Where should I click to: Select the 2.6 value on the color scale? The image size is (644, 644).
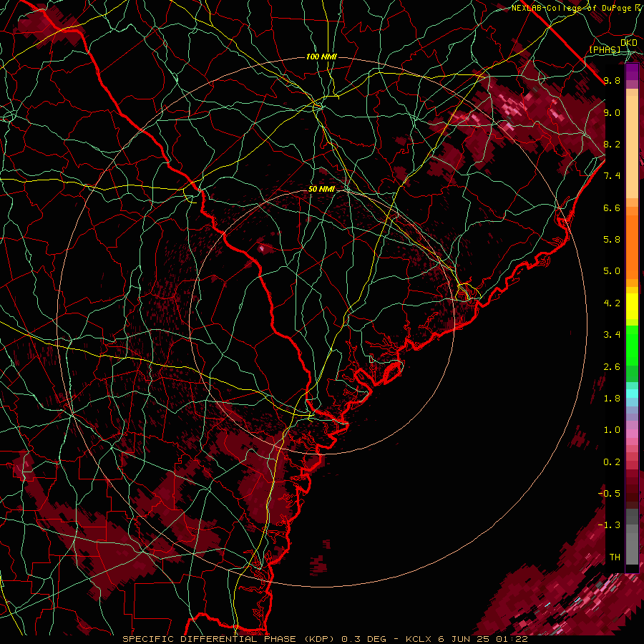pyautogui.click(x=612, y=367)
